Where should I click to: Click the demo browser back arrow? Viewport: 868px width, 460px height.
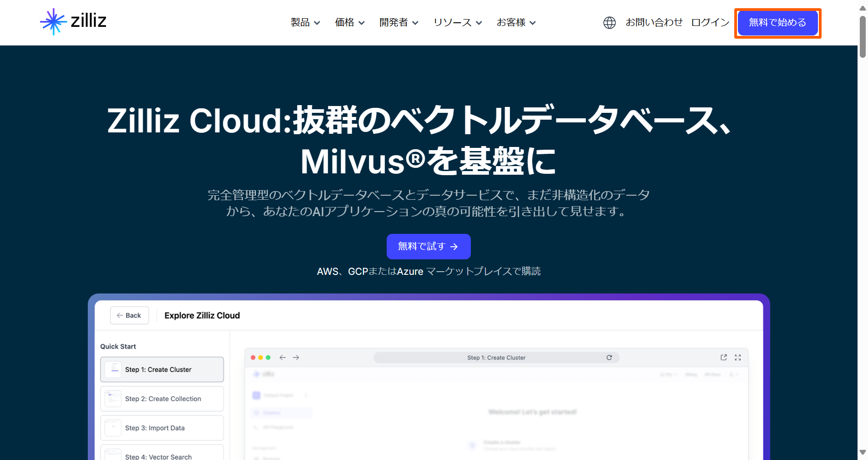click(x=283, y=358)
